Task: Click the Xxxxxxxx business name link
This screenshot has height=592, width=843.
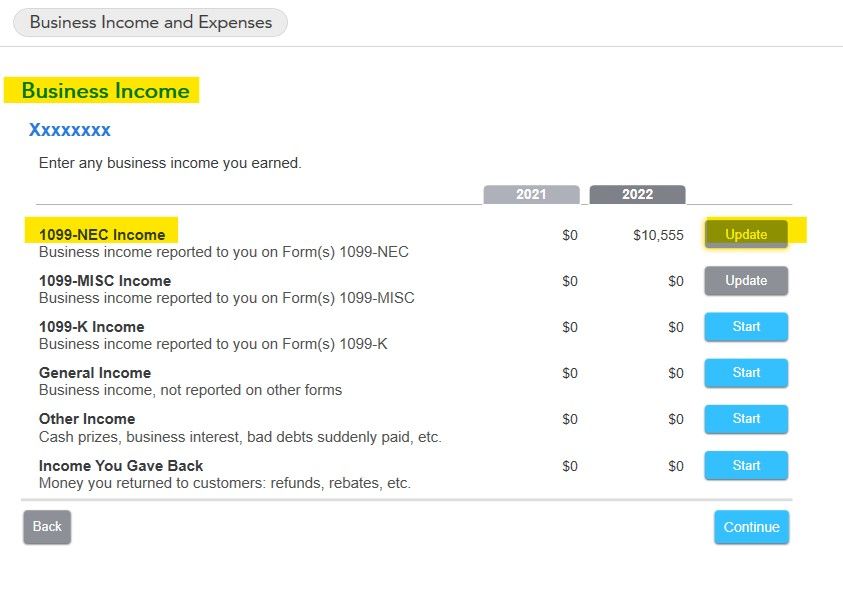Action: [x=69, y=130]
